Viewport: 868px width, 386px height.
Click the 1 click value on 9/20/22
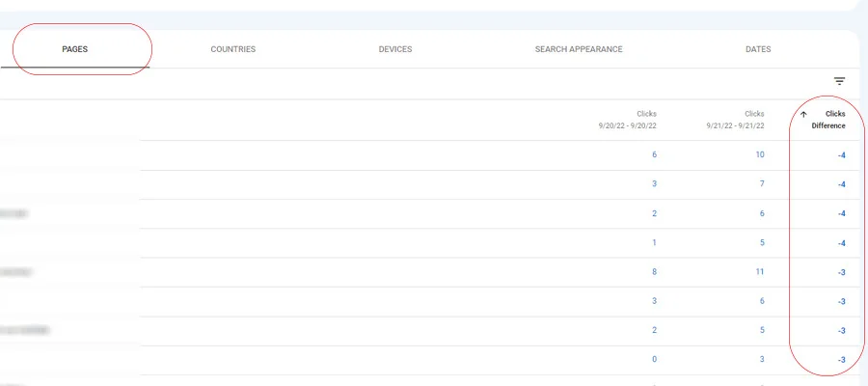click(654, 243)
